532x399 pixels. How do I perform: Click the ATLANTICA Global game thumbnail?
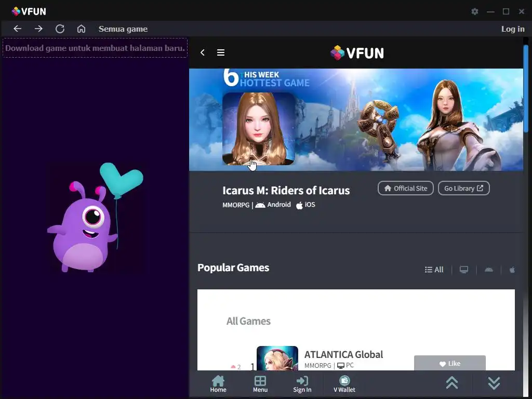tap(277, 358)
